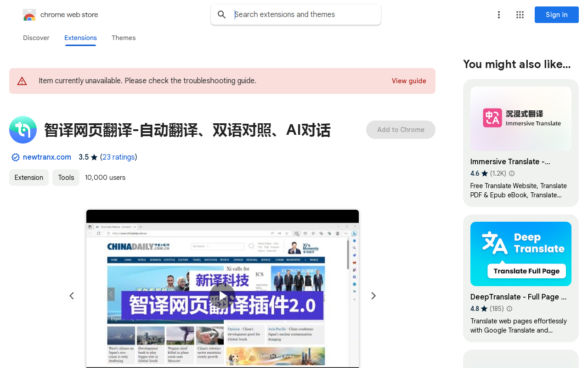The height and width of the screenshot is (368, 588).
Task: Select the Extensions tab
Action: 80,38
